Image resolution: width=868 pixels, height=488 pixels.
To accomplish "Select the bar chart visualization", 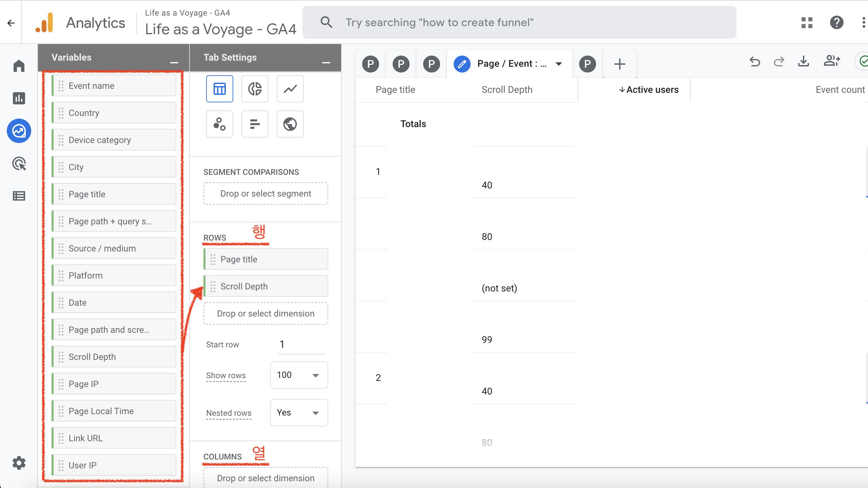I will click(255, 124).
